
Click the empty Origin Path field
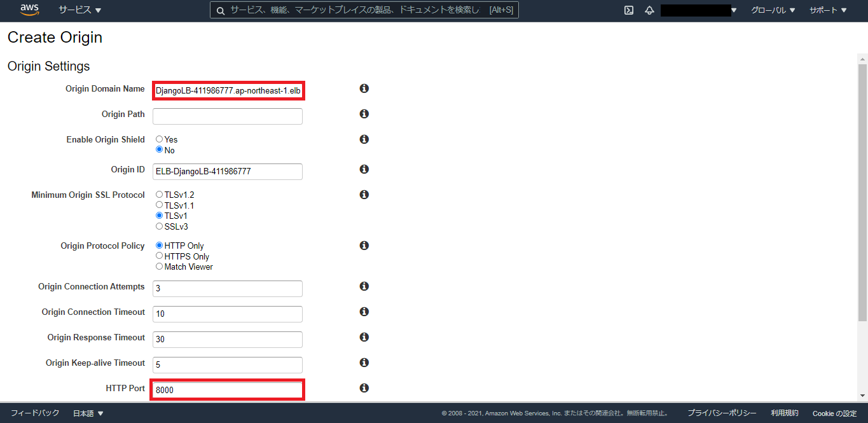[x=228, y=116]
